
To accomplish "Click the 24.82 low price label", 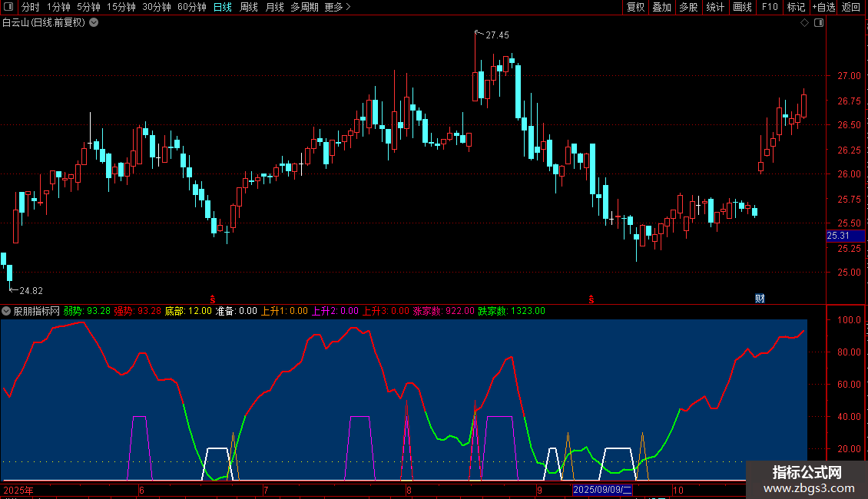I will point(31,290).
